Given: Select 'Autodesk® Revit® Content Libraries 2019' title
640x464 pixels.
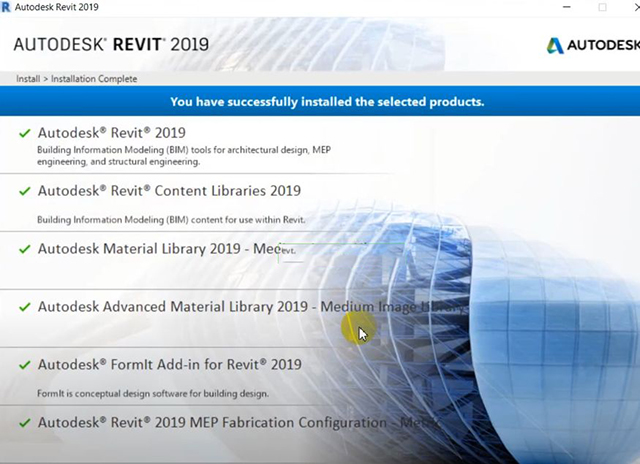Looking at the screenshot, I should point(169,191).
